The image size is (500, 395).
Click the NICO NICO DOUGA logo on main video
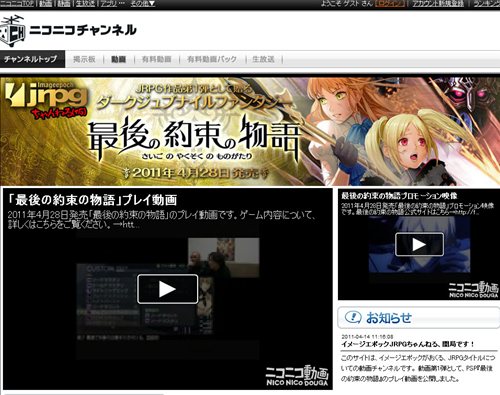pyautogui.click(x=297, y=376)
